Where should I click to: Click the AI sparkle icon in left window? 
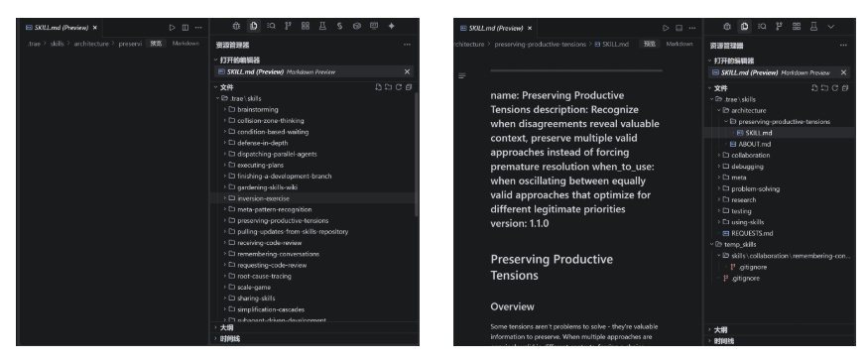point(392,26)
